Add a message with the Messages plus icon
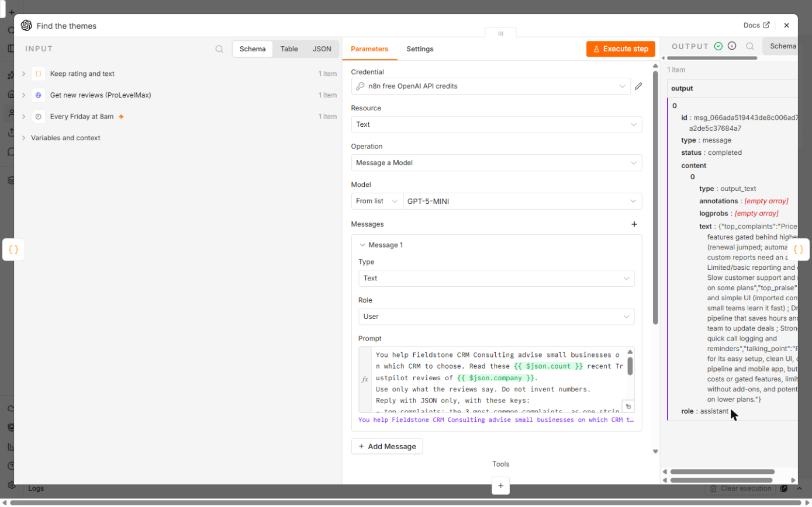Screen dimensions: 812x507 (634, 224)
